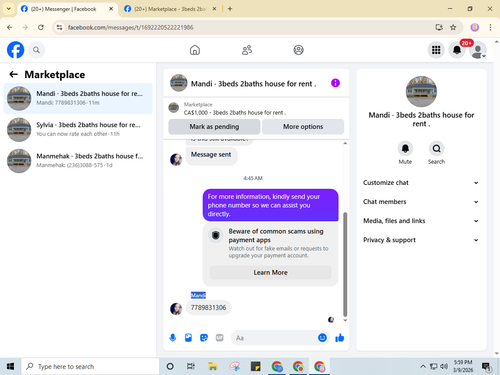The height and width of the screenshot is (375, 500).
Task: Click the chat header title Mandi - 3beds
Action: (253, 84)
